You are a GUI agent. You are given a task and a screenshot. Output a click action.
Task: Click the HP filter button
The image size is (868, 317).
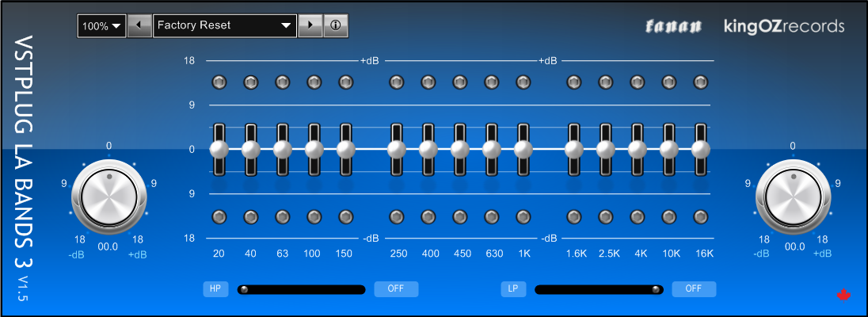215,288
